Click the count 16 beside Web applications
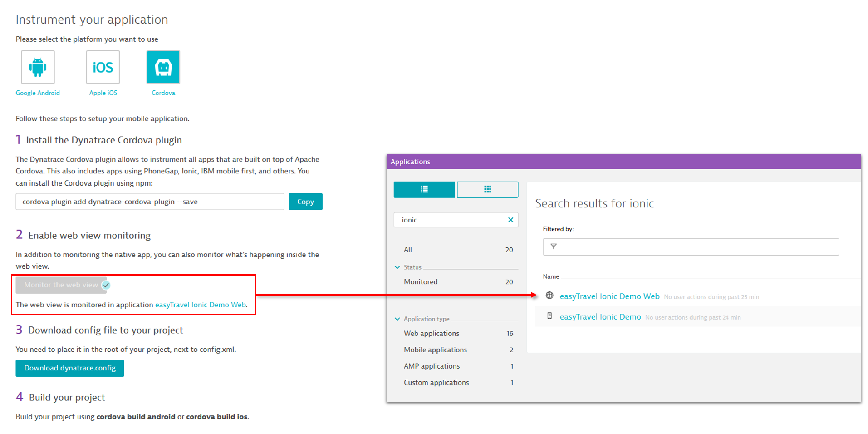The height and width of the screenshot is (434, 868). [510, 334]
